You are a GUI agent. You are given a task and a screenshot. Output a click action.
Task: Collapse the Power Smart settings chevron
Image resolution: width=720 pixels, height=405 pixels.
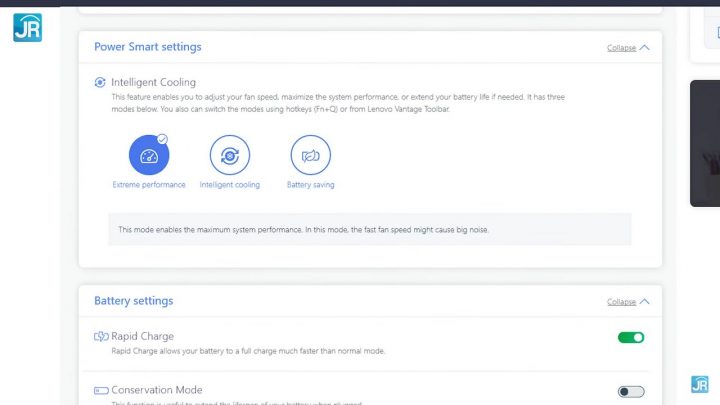pyautogui.click(x=644, y=47)
